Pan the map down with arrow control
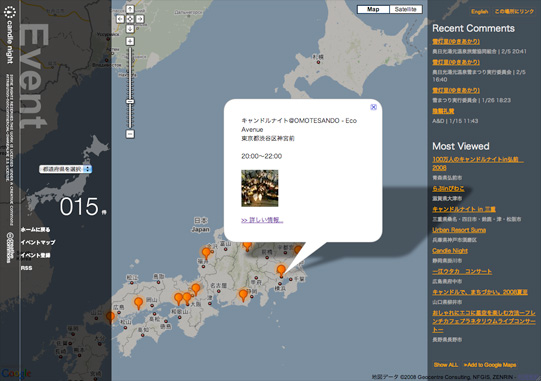541x381 pixels. coord(130,29)
